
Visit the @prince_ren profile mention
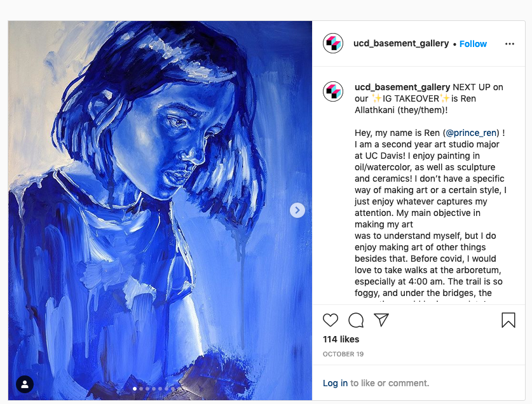tap(472, 133)
